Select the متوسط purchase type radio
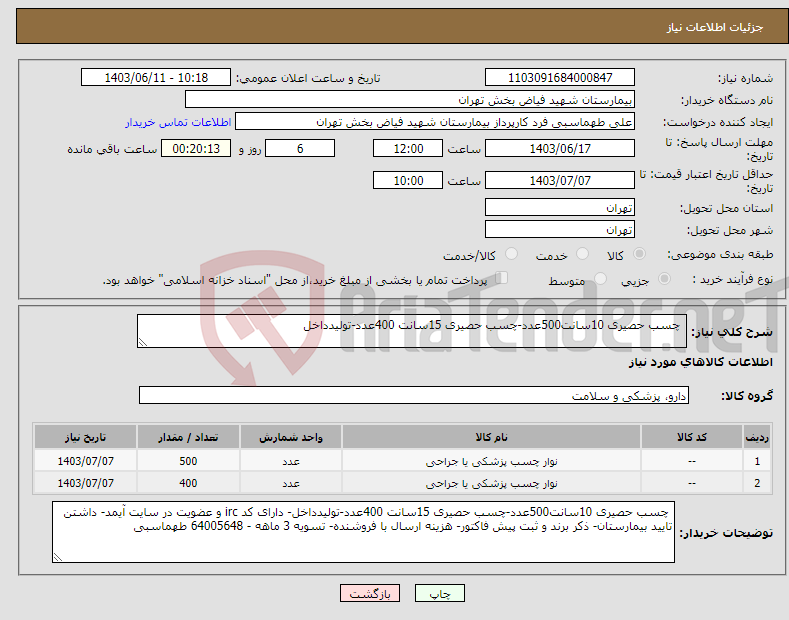Screen dimensions: 789x620 tap(600, 279)
